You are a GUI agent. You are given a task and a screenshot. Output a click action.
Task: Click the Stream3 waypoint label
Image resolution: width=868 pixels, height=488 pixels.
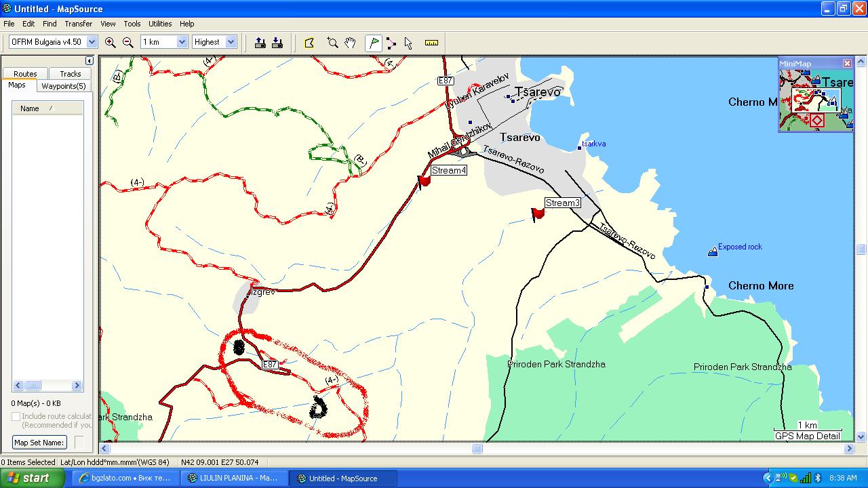(563, 203)
